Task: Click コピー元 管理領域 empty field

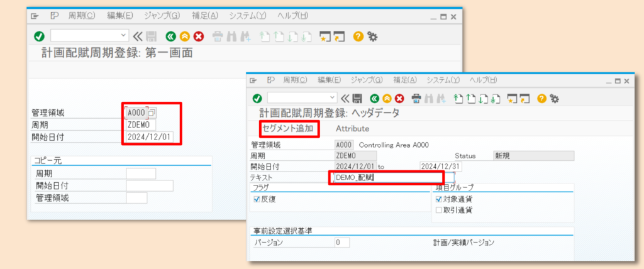Action: click(136, 198)
